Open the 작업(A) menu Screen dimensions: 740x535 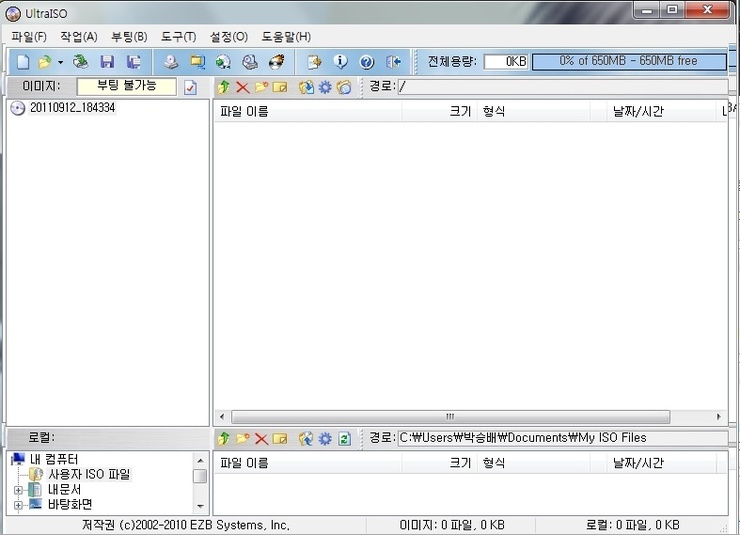(79, 37)
